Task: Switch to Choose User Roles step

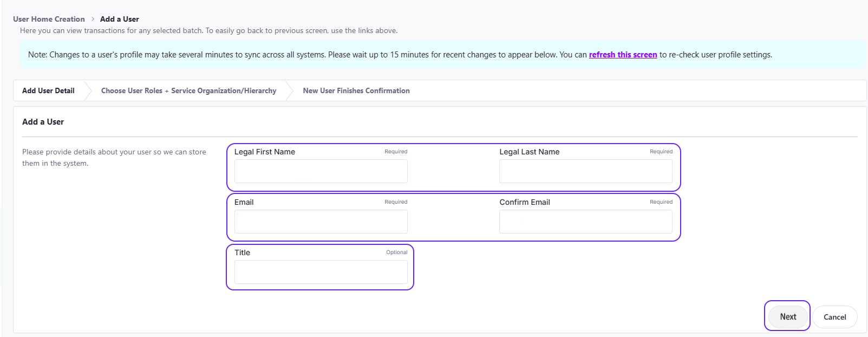Action: point(188,90)
